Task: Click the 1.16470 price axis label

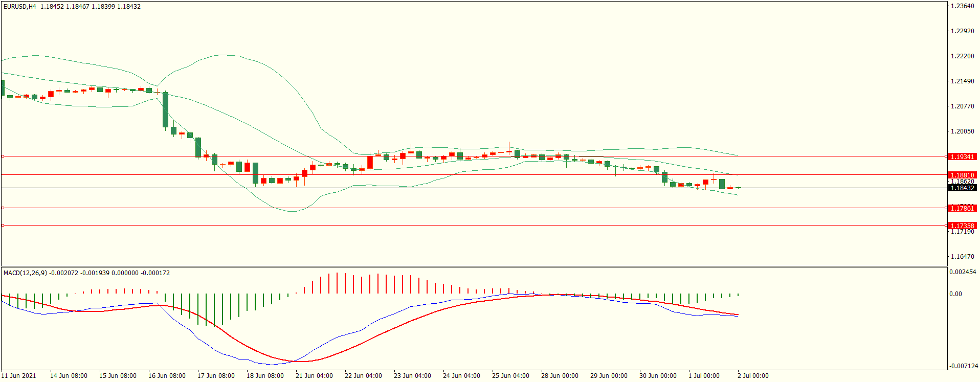Action: click(x=962, y=257)
